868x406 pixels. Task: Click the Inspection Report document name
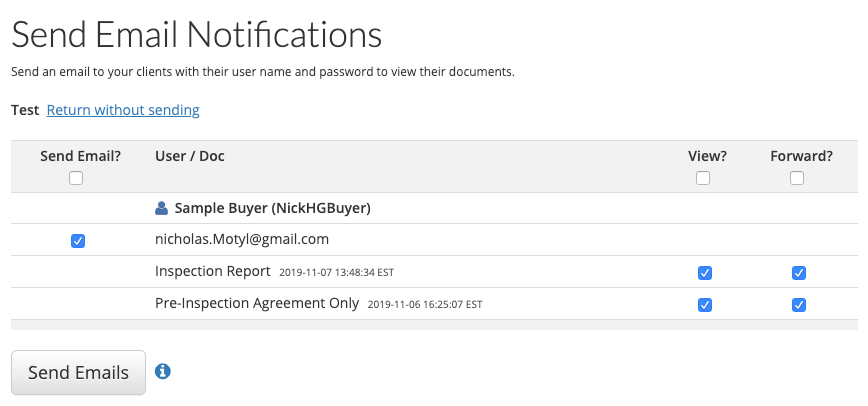click(x=213, y=271)
